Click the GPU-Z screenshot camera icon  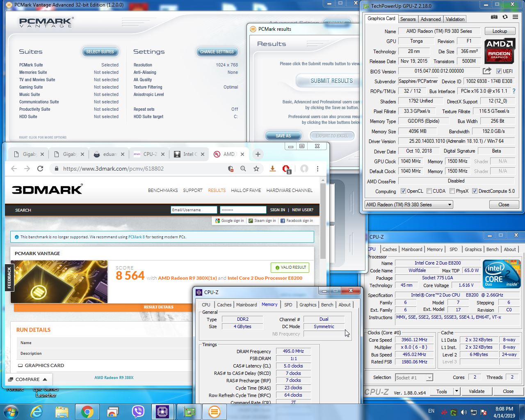click(x=494, y=17)
